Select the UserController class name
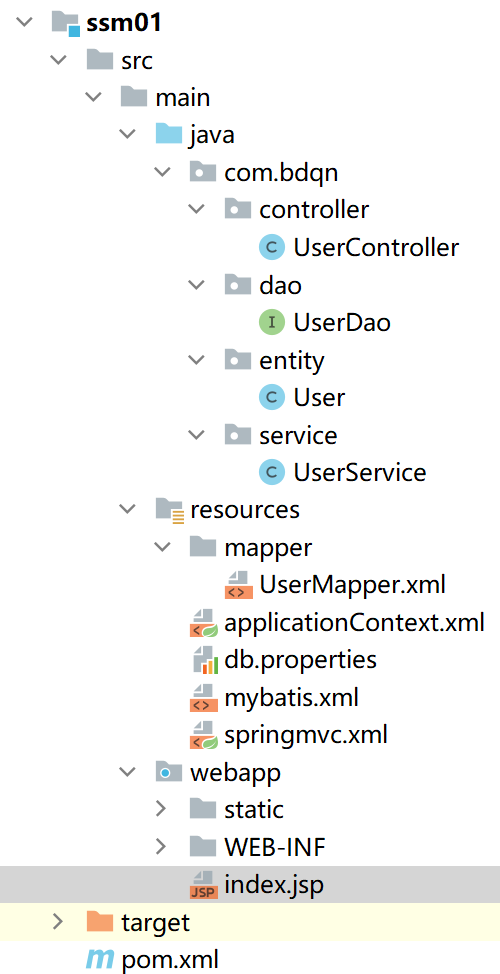This screenshot has height=974, width=500. pyautogui.click(x=376, y=247)
